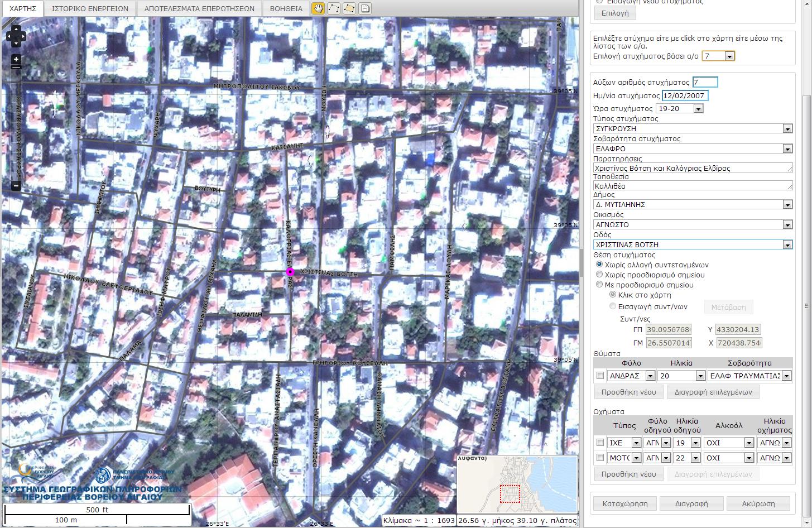Image resolution: width=812 pixels, height=528 pixels.
Task: Click 'Διαγραφή επιλεγμένων' under Θύματα
Action: (713, 392)
